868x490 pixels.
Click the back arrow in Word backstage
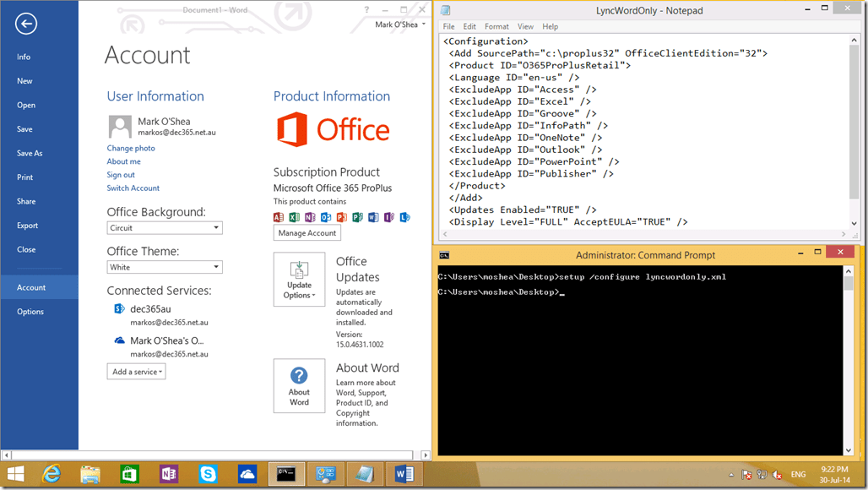pos(25,24)
